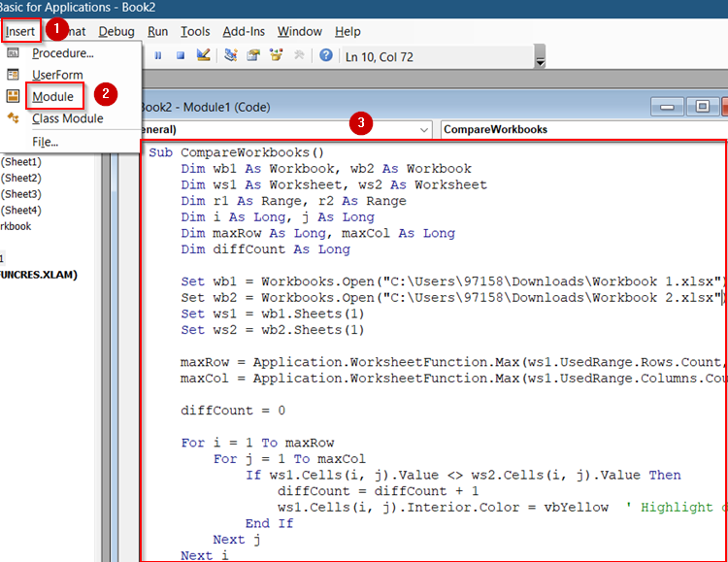The image size is (728, 562).
Task: Click the Break (pause) toolbar icon
Action: pos(158,55)
